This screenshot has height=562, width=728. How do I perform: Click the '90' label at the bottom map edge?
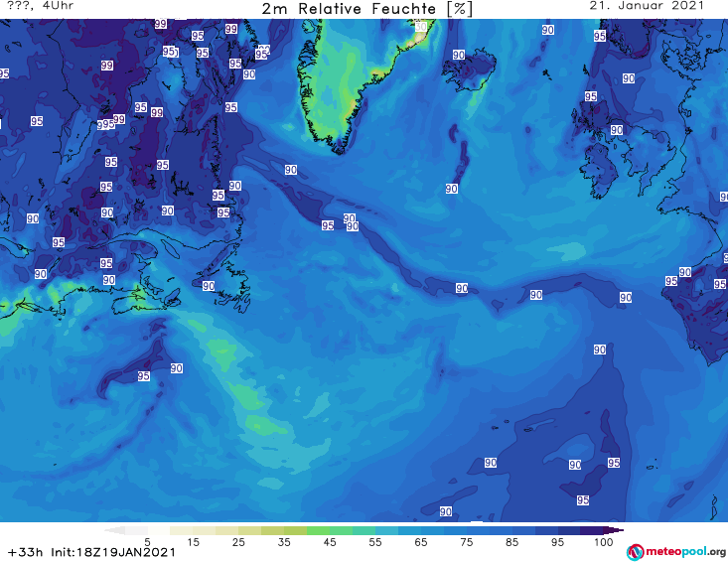pyautogui.click(x=446, y=511)
